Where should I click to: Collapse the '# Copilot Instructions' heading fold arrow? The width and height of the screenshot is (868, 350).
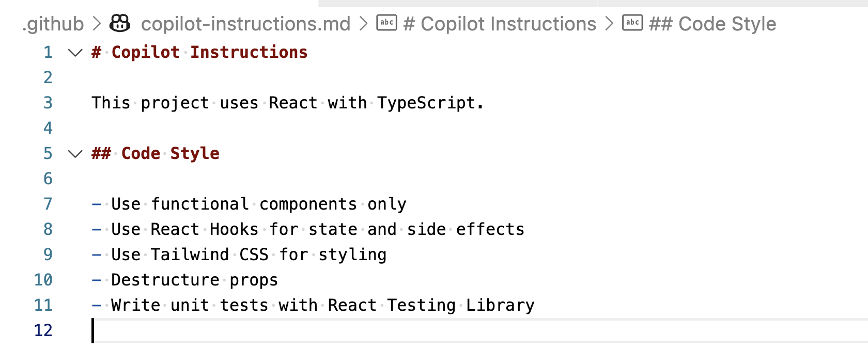75,52
